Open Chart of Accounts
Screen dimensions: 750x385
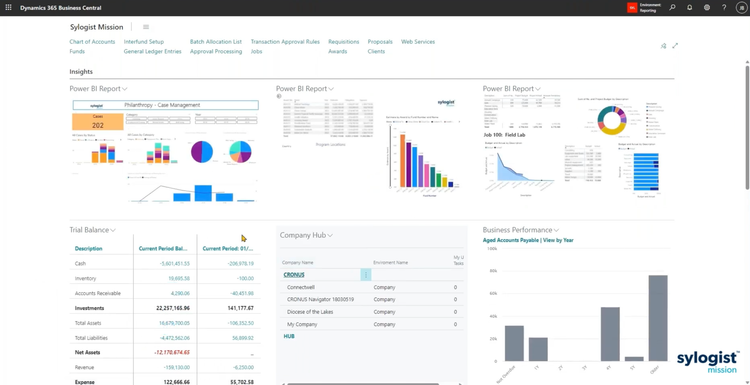click(92, 42)
